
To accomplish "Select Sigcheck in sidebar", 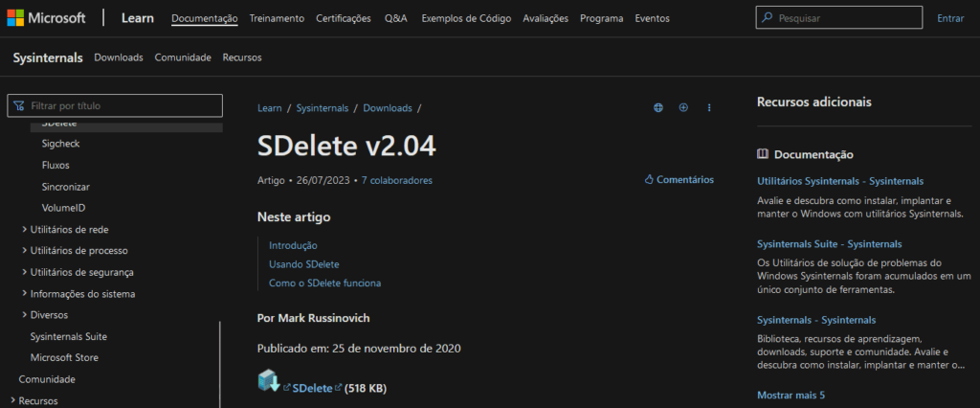I will (60, 144).
